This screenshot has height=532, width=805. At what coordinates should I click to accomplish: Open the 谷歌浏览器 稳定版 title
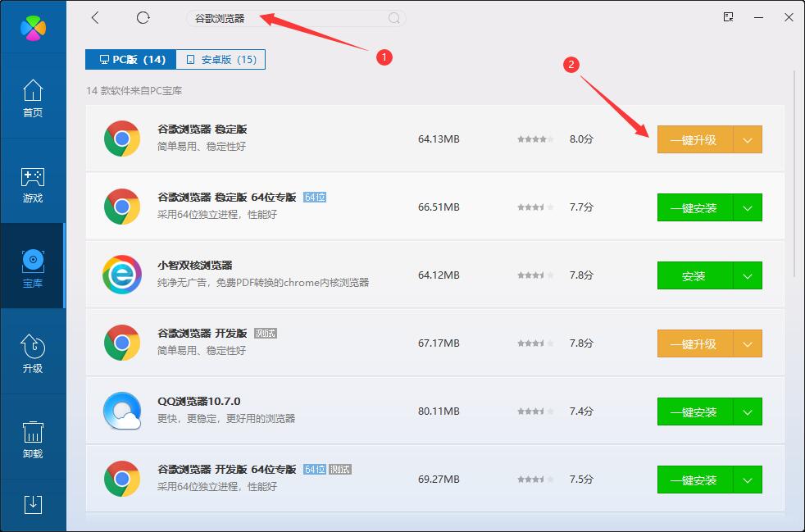coord(202,130)
